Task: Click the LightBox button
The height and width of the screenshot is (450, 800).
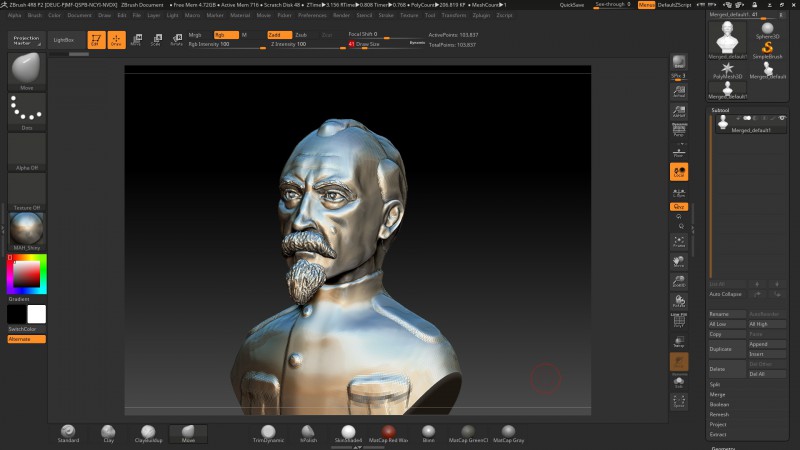Action: pyautogui.click(x=64, y=40)
